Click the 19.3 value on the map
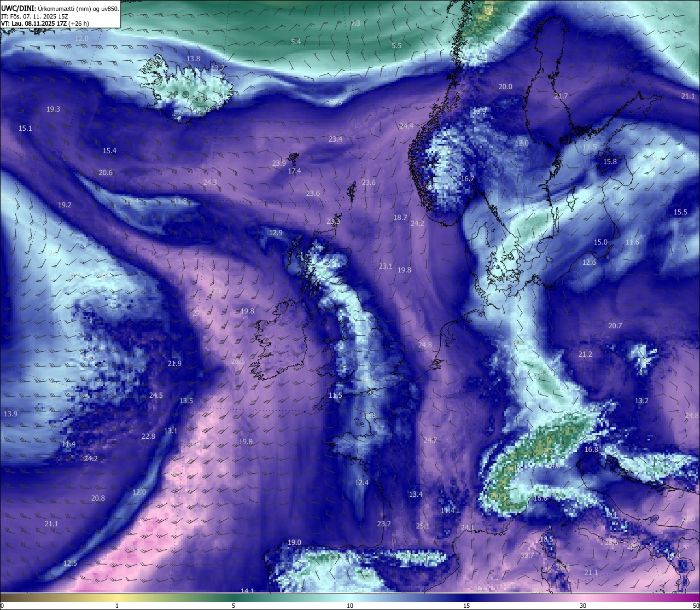The height and width of the screenshot is (610, 700). point(53,109)
